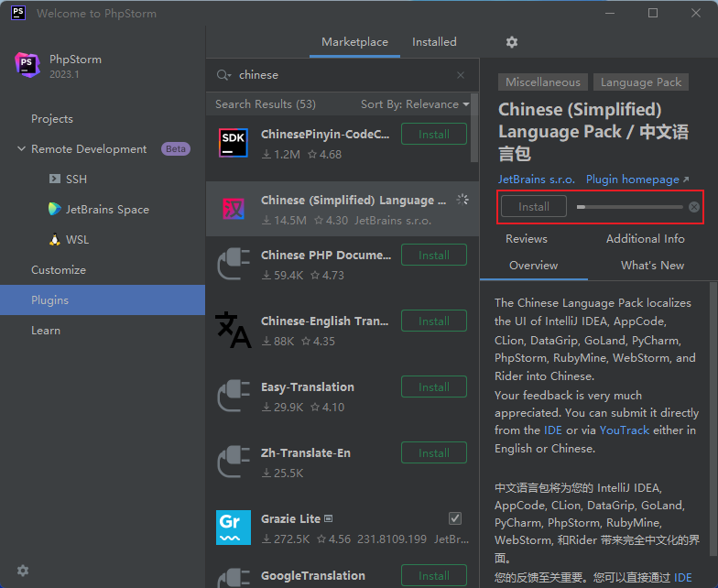Open JetBrains Space remote development entry
This screenshot has height=588, width=718.
99,209
